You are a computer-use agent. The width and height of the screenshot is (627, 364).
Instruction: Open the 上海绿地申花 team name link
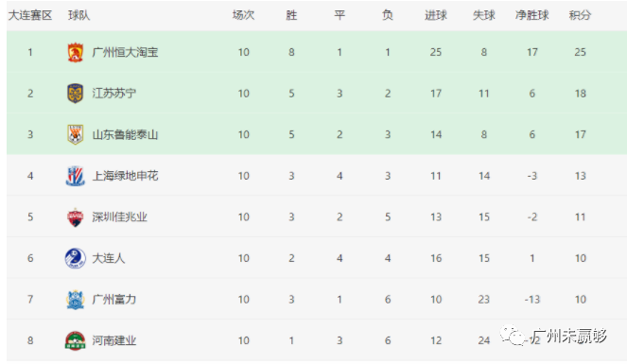pyautogui.click(x=125, y=176)
